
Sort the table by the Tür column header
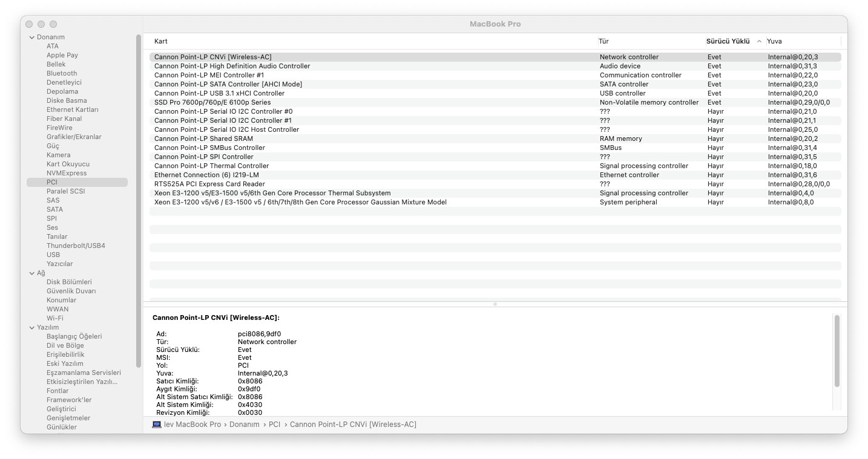click(x=603, y=41)
